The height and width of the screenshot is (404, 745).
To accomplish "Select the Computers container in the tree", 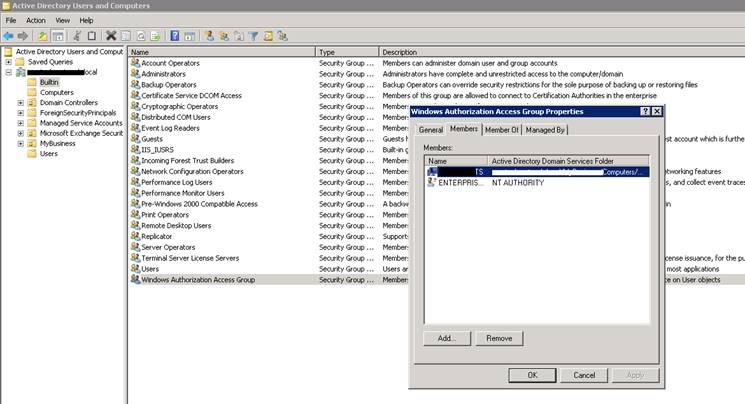I will (57, 93).
